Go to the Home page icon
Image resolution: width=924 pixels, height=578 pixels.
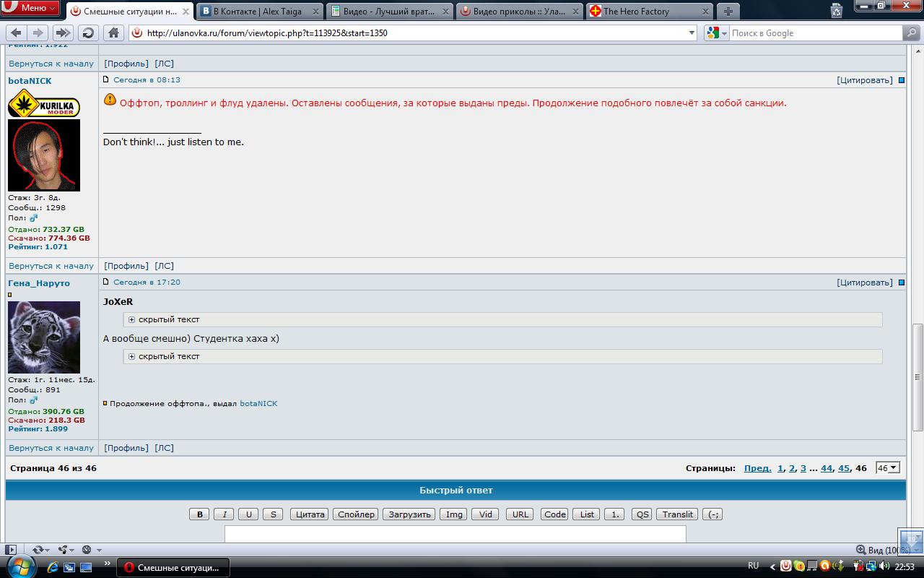point(113,33)
